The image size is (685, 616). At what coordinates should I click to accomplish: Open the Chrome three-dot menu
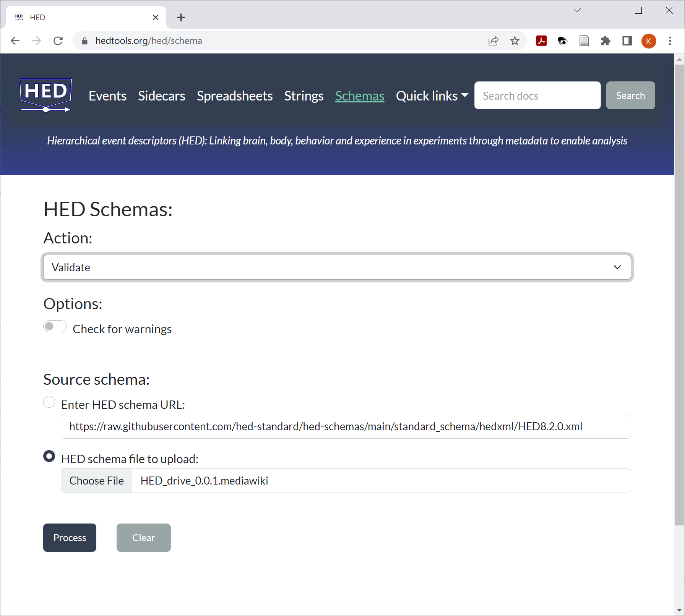[670, 41]
